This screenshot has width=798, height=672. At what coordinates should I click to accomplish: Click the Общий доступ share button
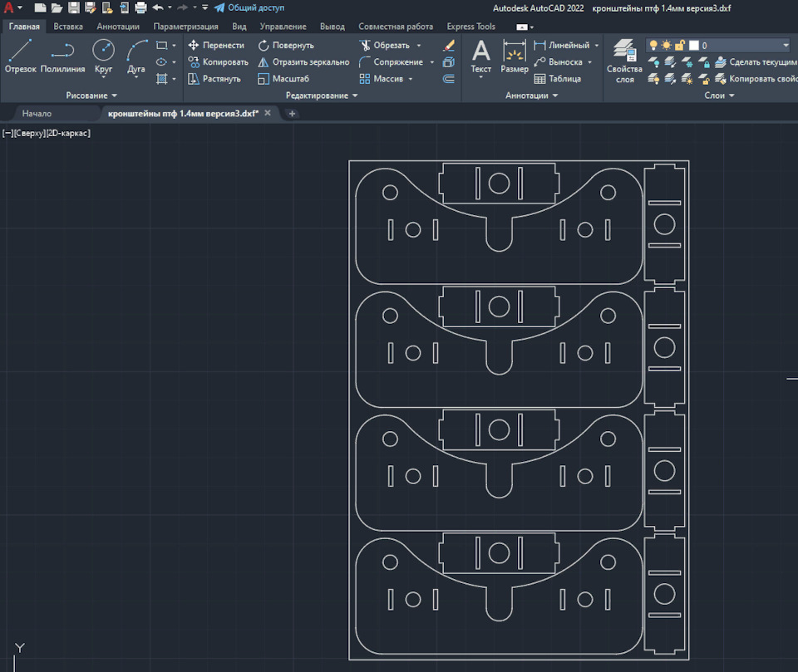(249, 7)
